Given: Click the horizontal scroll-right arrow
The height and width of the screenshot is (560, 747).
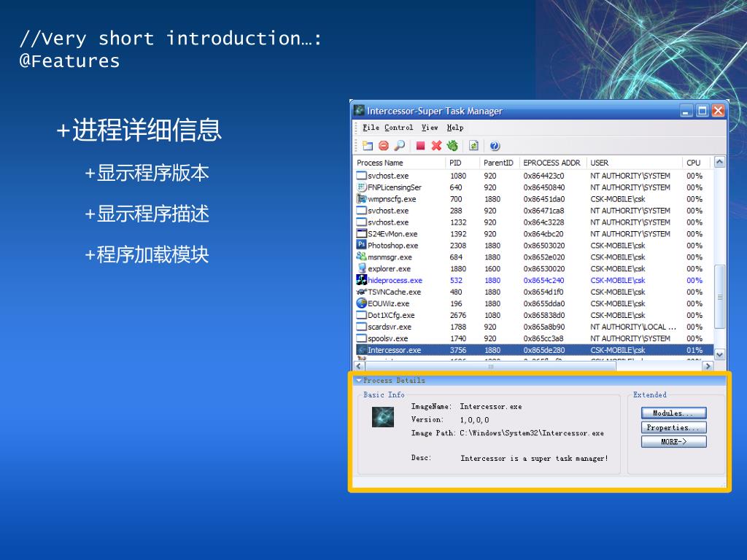Looking at the screenshot, I should click(x=708, y=366).
